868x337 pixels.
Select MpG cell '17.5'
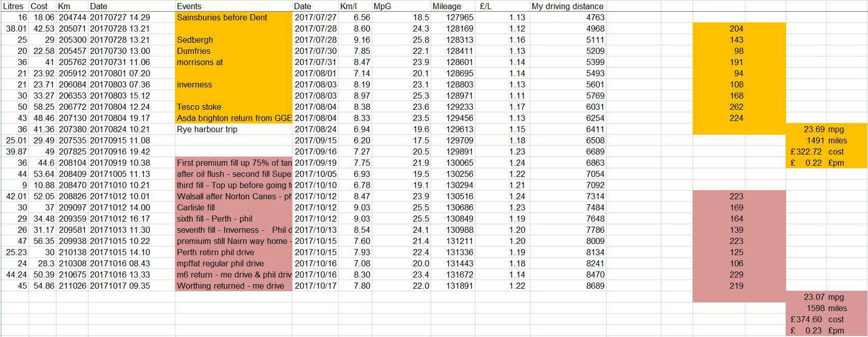click(x=401, y=140)
